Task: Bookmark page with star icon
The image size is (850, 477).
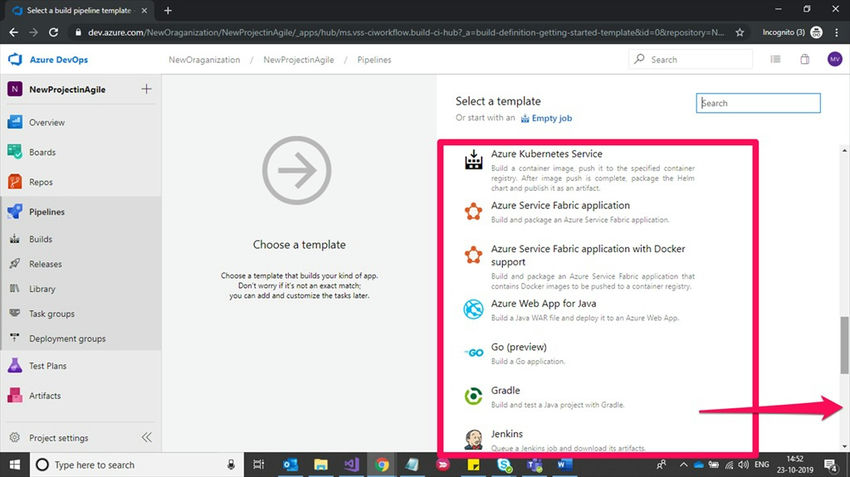Action: click(739, 33)
